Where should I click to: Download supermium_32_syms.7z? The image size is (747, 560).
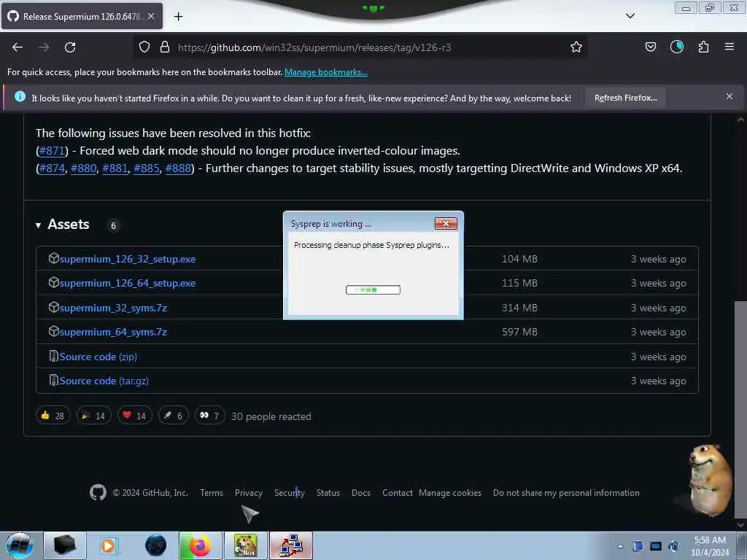coord(113,308)
